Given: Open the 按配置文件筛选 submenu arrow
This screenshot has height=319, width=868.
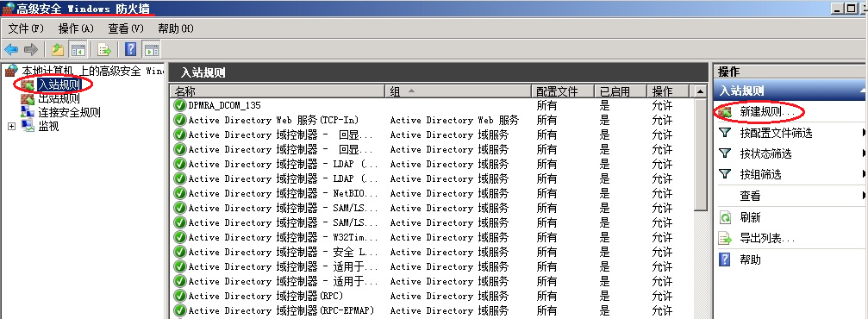Looking at the screenshot, I should [864, 133].
